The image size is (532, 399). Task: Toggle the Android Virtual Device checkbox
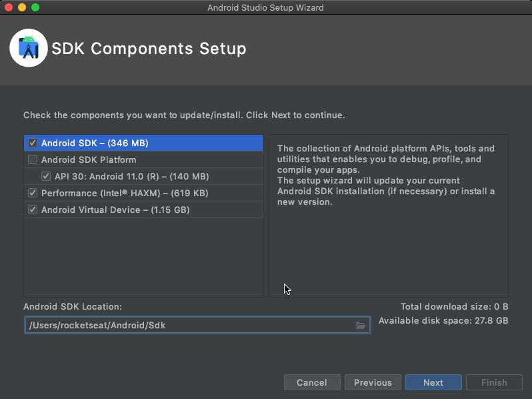(33, 210)
